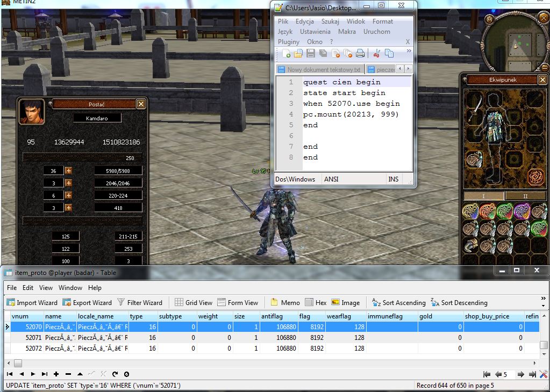This screenshot has width=550, height=392.
Task: Select the row with vnum 52072
Action: pos(271,348)
